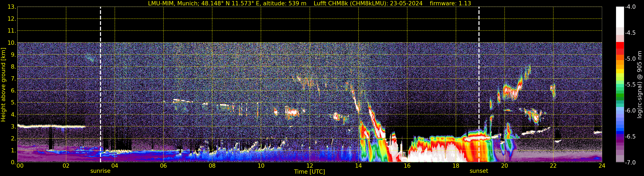Select the "sunset" label below the time axis

click(x=479, y=171)
